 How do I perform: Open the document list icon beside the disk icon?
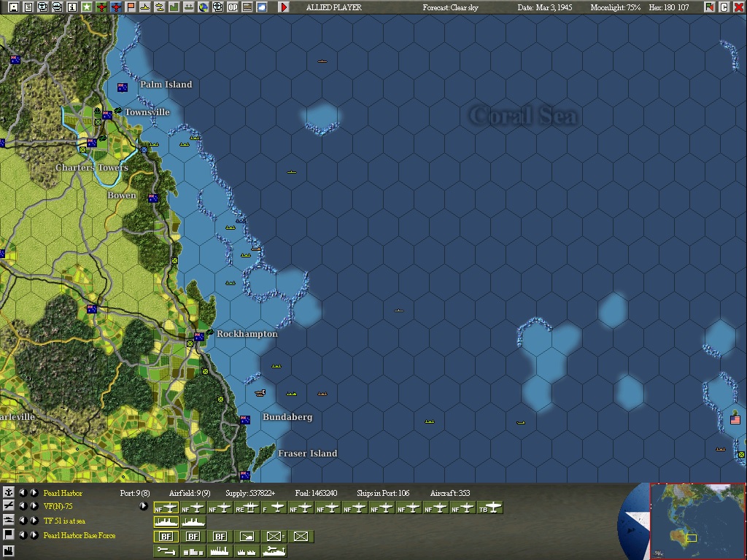[x=28, y=7]
